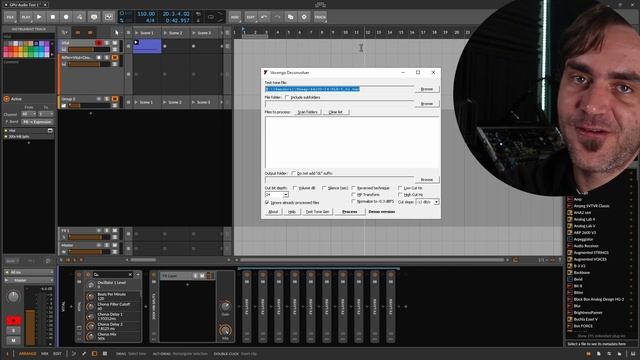This screenshot has height=360, width=640.
Task: Launch Scene 2 in the top launcher header
Action: 176,33
